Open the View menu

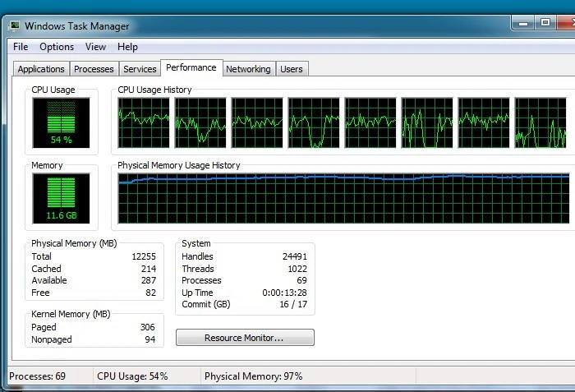95,47
